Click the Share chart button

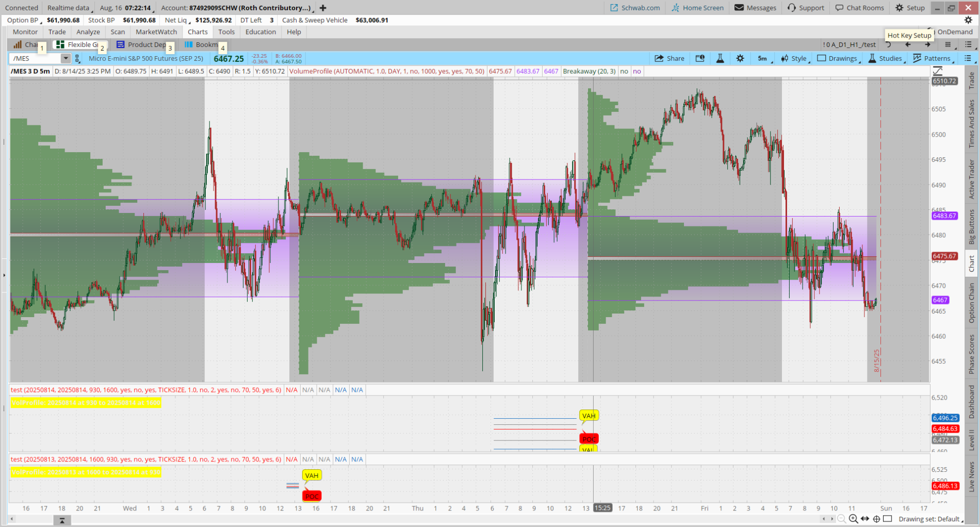click(669, 58)
